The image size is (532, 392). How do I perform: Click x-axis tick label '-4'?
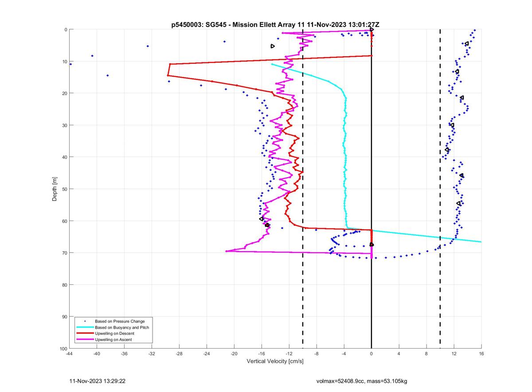click(x=344, y=353)
